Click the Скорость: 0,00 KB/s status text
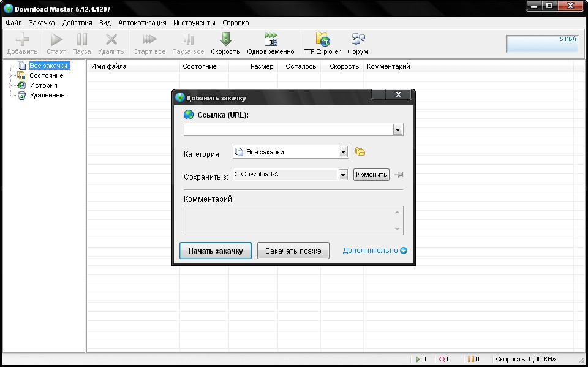The width and height of the screenshot is (588, 367). pos(527,359)
